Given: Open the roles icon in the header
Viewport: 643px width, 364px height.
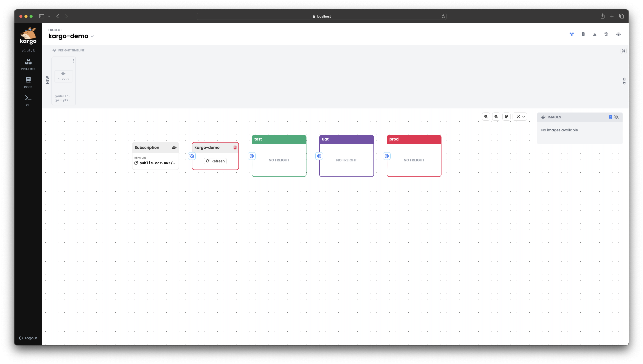Looking at the screenshot, I should click(x=618, y=34).
